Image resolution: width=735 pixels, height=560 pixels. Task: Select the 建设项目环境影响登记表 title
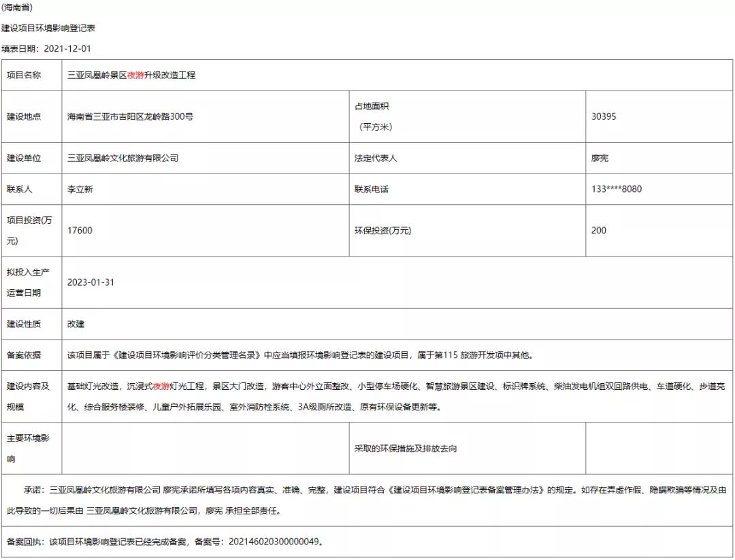[x=48, y=28]
